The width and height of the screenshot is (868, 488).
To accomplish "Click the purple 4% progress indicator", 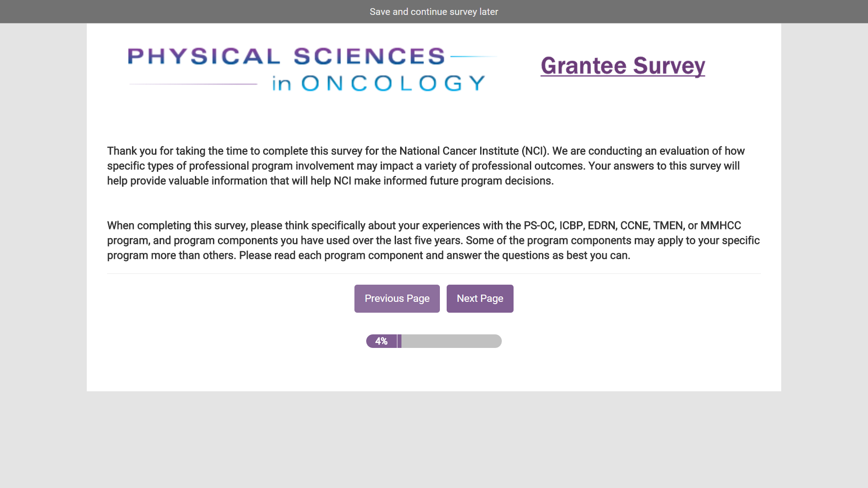I will click(381, 341).
